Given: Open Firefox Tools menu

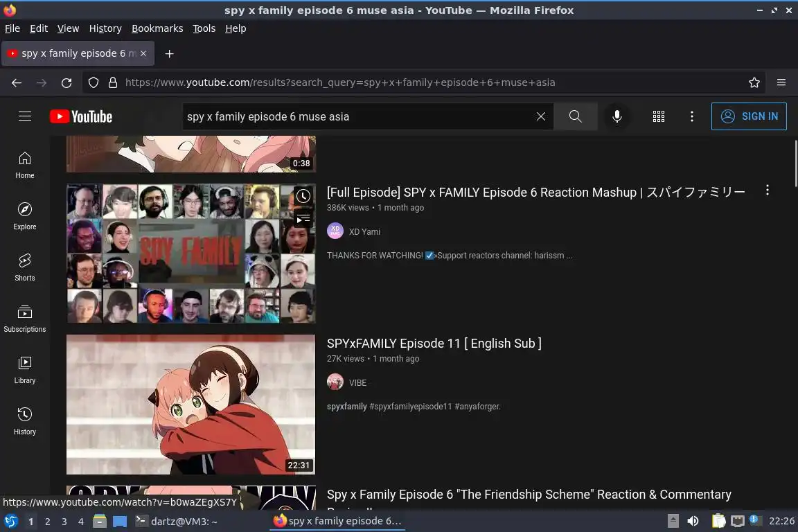Looking at the screenshot, I should point(204,28).
